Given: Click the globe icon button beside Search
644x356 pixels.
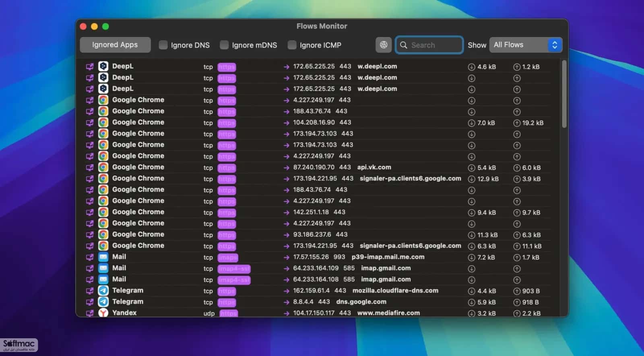Looking at the screenshot, I should (384, 45).
